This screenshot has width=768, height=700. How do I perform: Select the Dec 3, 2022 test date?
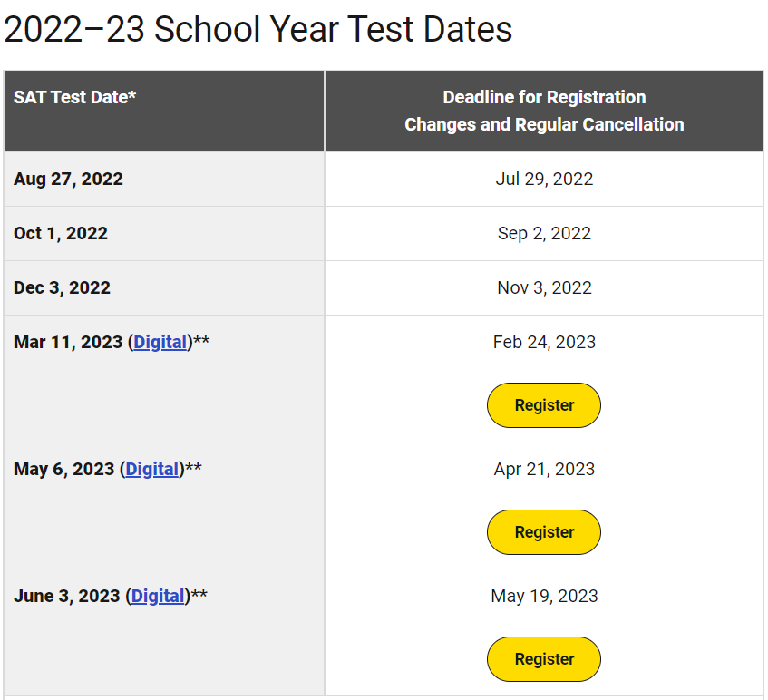[62, 287]
